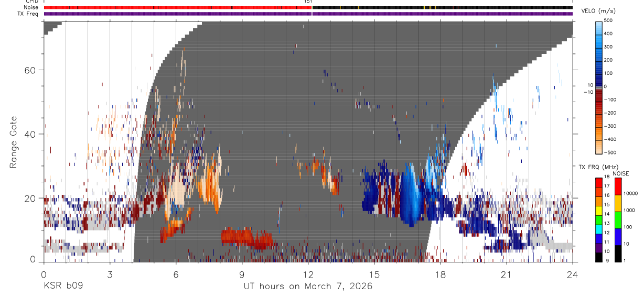Viewport: 644px width, 297px height.
Task: Pick the green segment in NOISE legend
Action: click(618, 220)
